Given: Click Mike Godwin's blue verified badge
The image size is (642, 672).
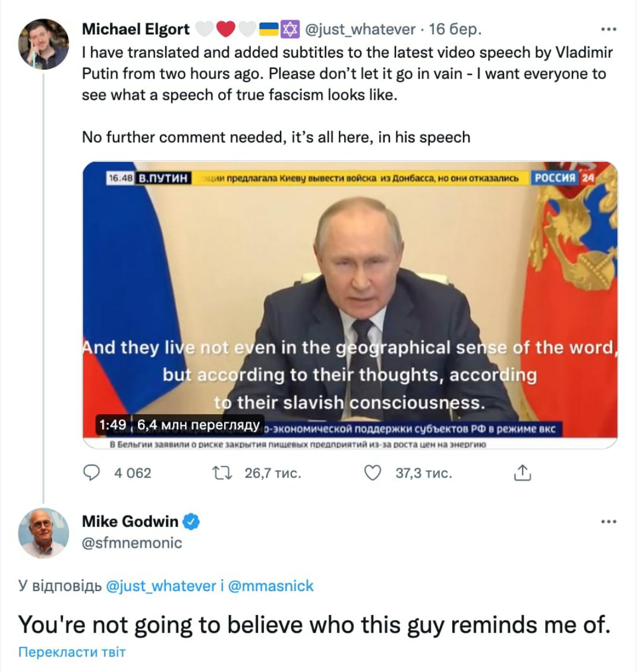Looking at the screenshot, I should pyautogui.click(x=191, y=522).
